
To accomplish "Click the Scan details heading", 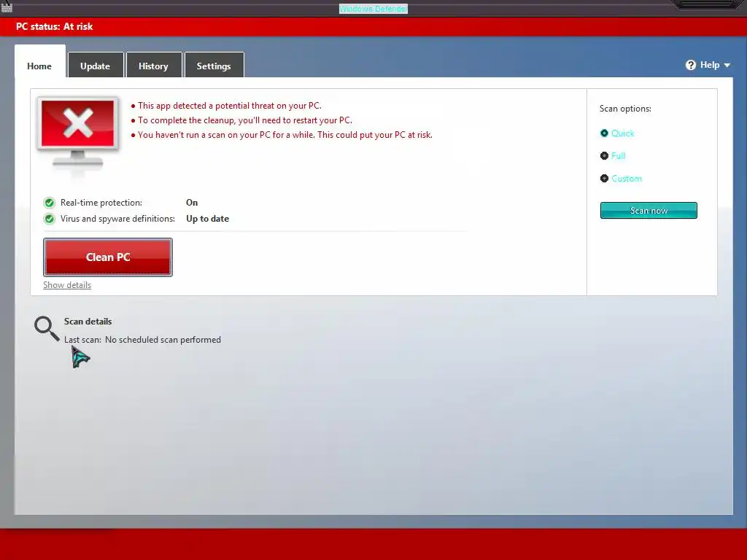I will tap(88, 322).
